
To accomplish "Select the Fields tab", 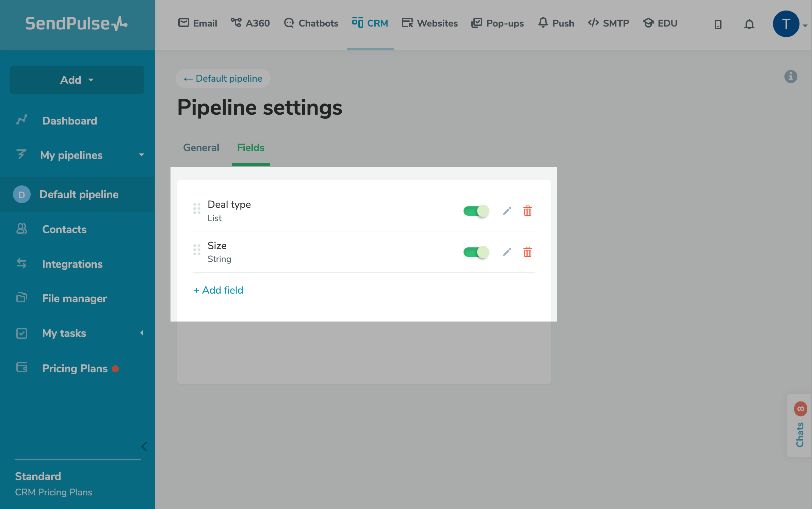I will coord(251,148).
